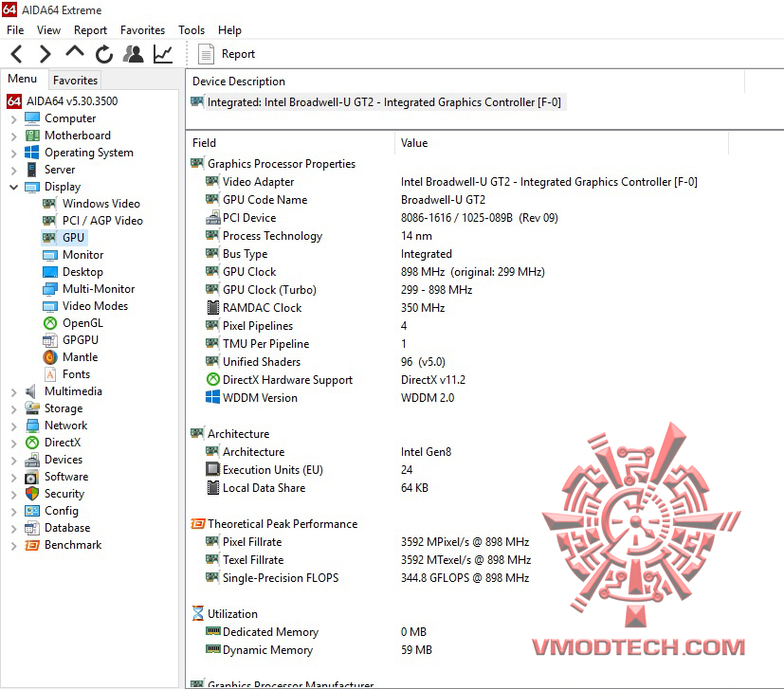Select the OpenGL icon in tree
The height and width of the screenshot is (689, 784).
(50, 323)
